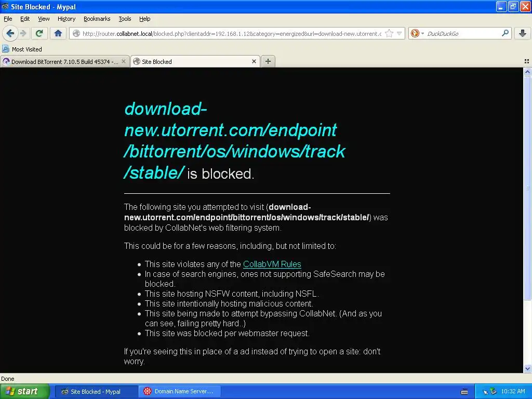
Task: Open the File menu
Action: tap(8, 19)
